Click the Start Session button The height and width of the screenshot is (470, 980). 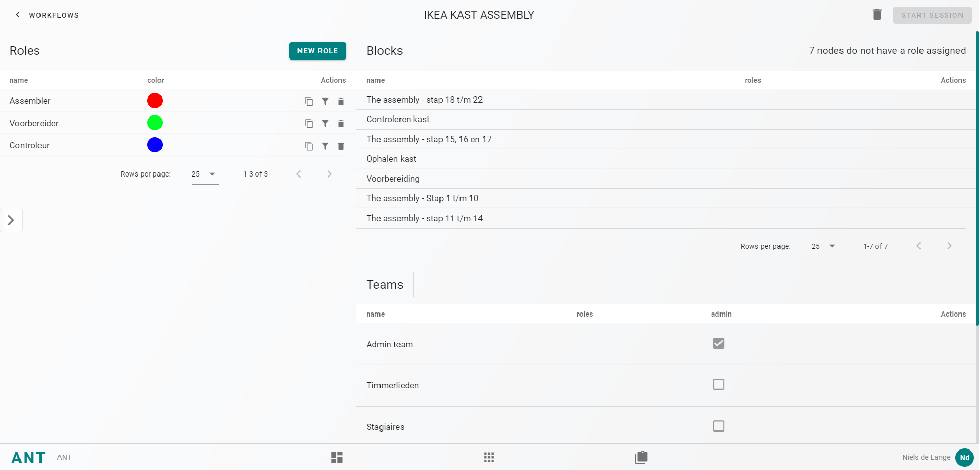pyautogui.click(x=932, y=15)
